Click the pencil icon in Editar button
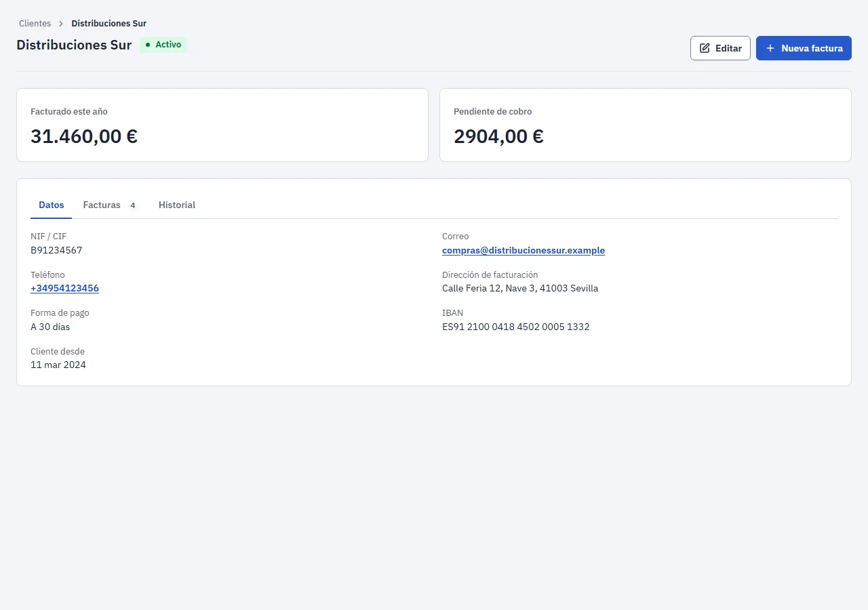868x610 pixels. point(705,48)
